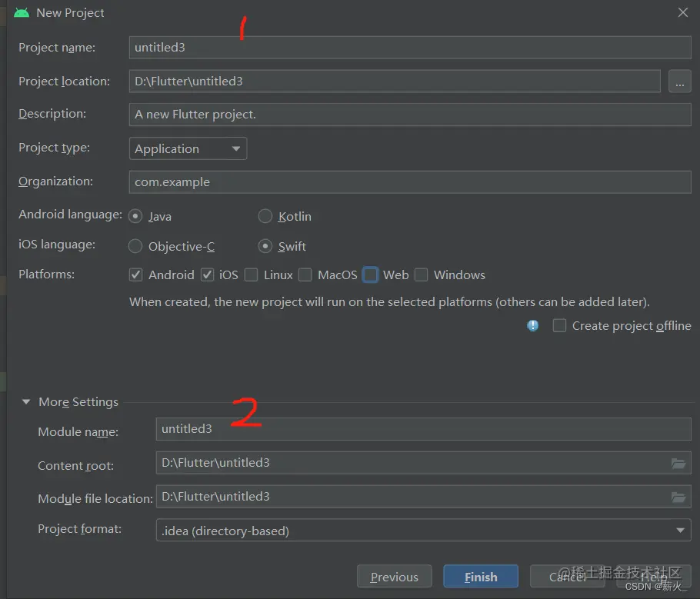This screenshot has width=700, height=599.
Task: Enable the Web platform checkbox
Action: click(370, 275)
